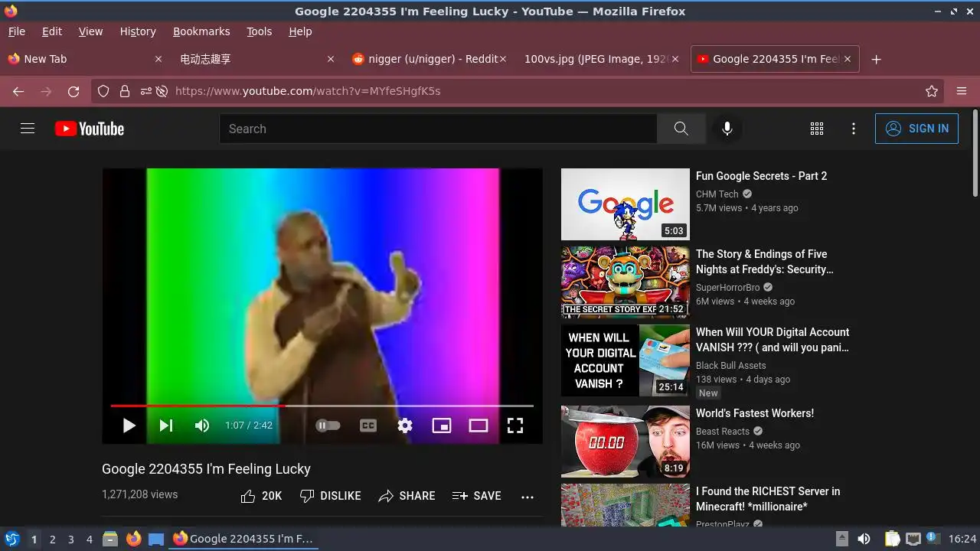This screenshot has width=980, height=551.
Task: Go to the YouTube home logo
Action: click(90, 129)
